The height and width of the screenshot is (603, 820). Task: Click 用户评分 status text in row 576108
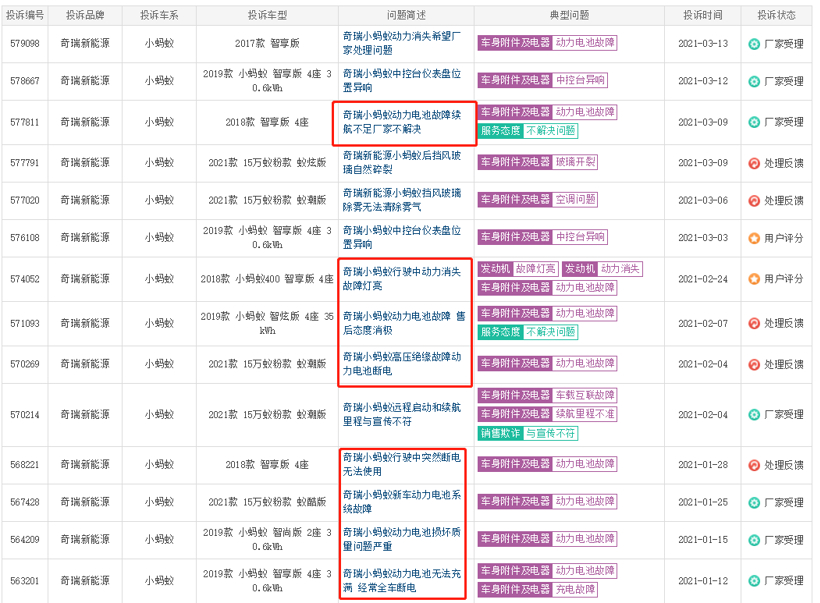coord(783,238)
